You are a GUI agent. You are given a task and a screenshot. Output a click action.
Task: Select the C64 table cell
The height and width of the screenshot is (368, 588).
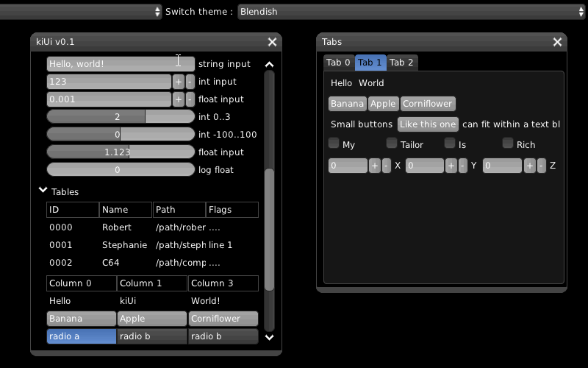[111, 263]
